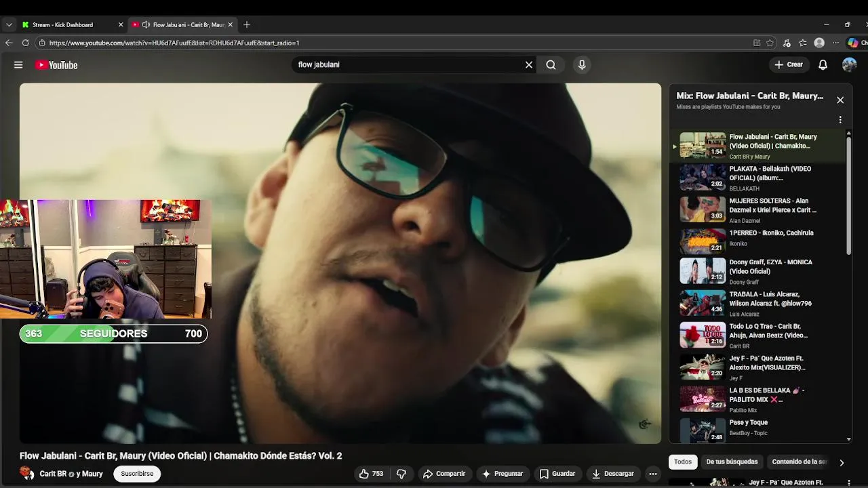Clear the search box with the X
This screenshot has height=488, width=868.
click(529, 65)
